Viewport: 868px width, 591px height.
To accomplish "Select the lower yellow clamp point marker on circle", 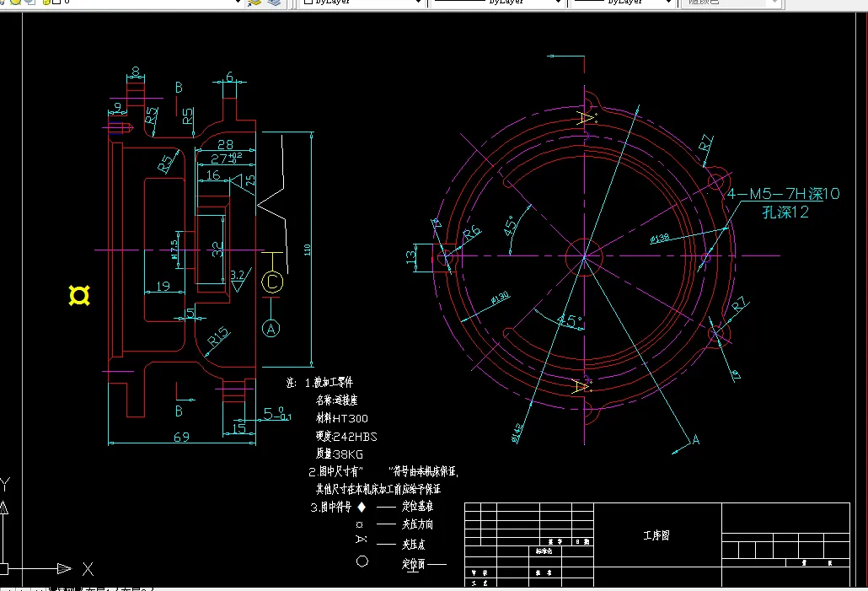I will (581, 386).
